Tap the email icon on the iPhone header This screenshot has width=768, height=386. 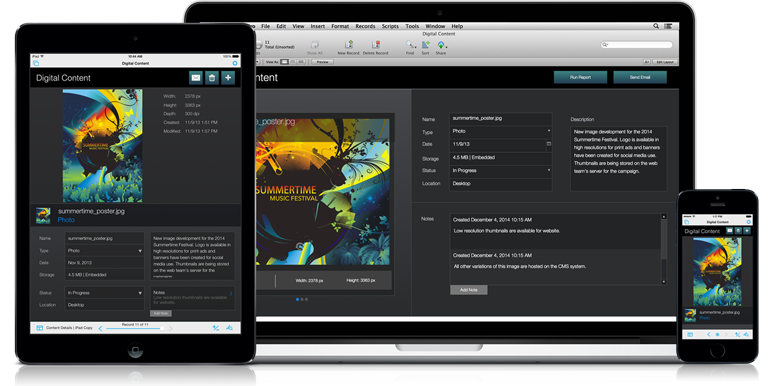[729, 231]
